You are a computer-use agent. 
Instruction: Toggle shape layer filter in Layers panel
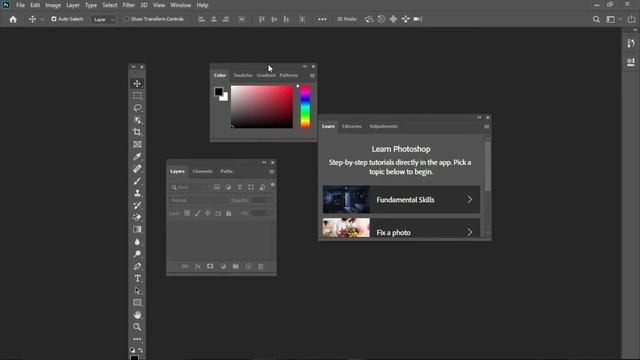click(251, 187)
